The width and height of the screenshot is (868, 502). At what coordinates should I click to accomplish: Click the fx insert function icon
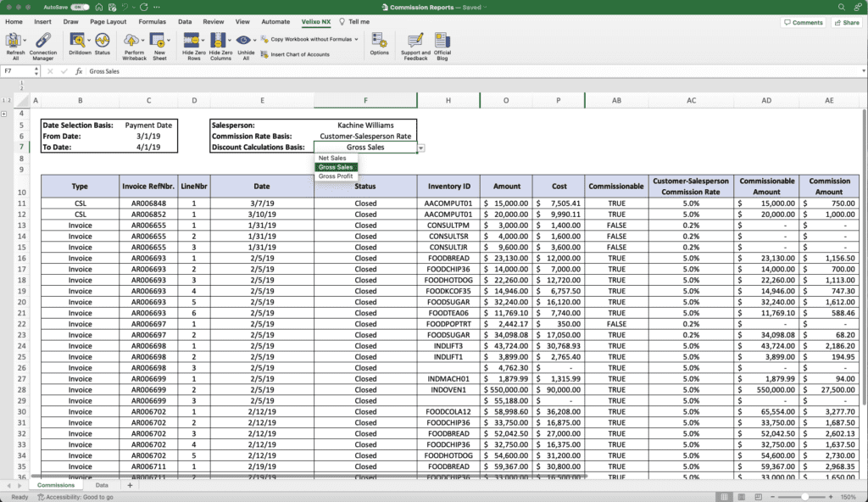79,71
